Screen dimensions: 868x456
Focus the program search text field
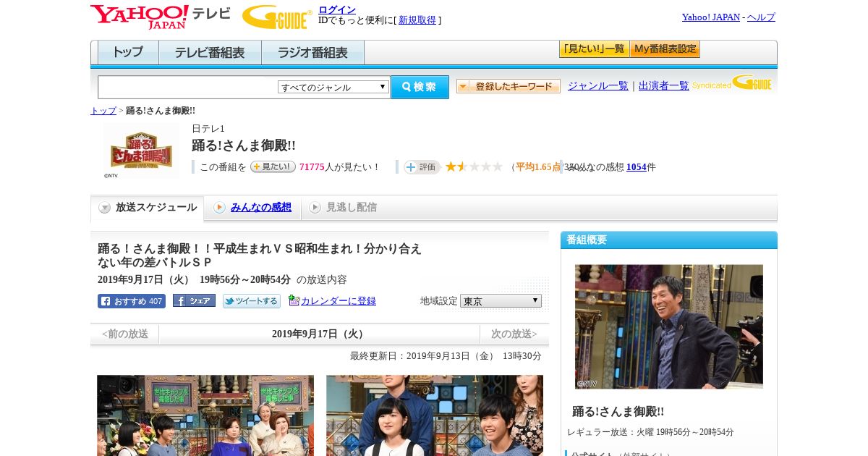pos(187,87)
